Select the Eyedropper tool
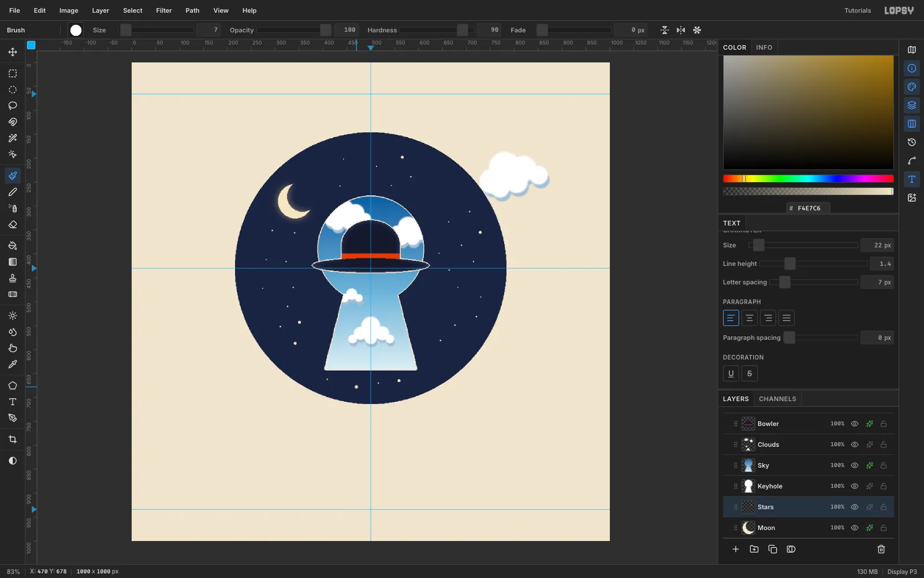Viewport: 924px width, 578px height. (x=13, y=364)
